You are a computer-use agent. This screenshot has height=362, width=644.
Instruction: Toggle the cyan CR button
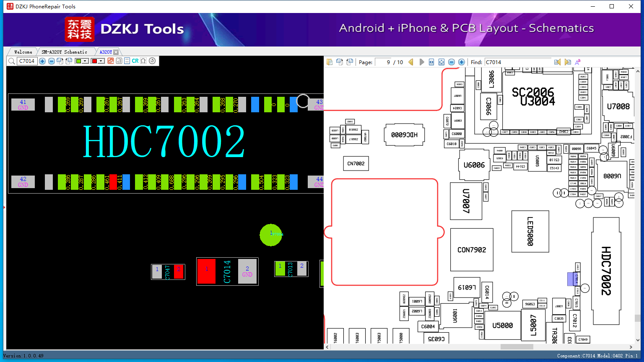point(135,61)
